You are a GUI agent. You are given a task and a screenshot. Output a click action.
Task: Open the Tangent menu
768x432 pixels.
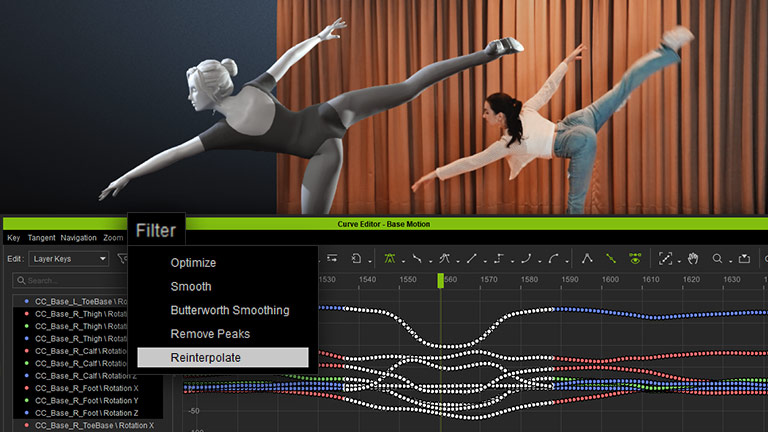pyautogui.click(x=41, y=238)
